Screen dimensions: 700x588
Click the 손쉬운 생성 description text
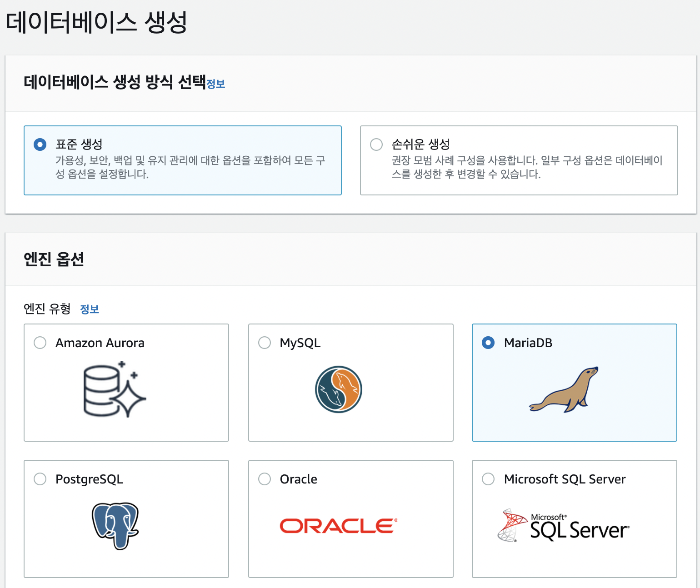click(527, 167)
